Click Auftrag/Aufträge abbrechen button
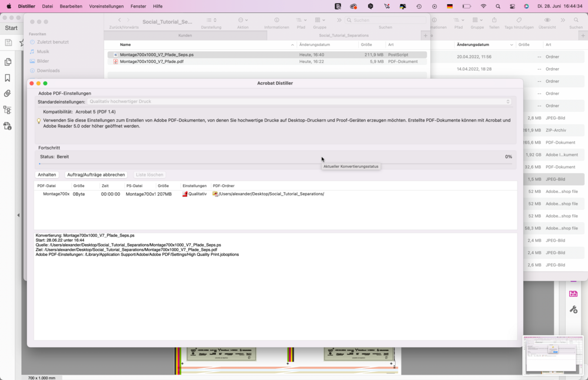This screenshot has width=588, height=380. [x=96, y=175]
